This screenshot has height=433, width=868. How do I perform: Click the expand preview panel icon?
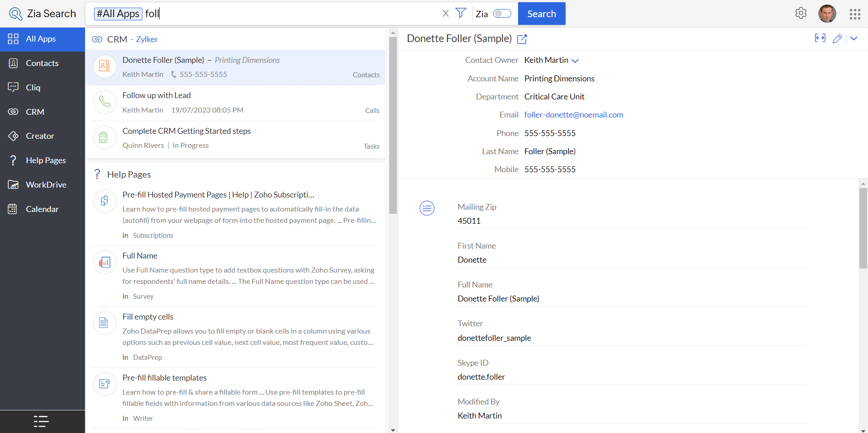pos(820,38)
